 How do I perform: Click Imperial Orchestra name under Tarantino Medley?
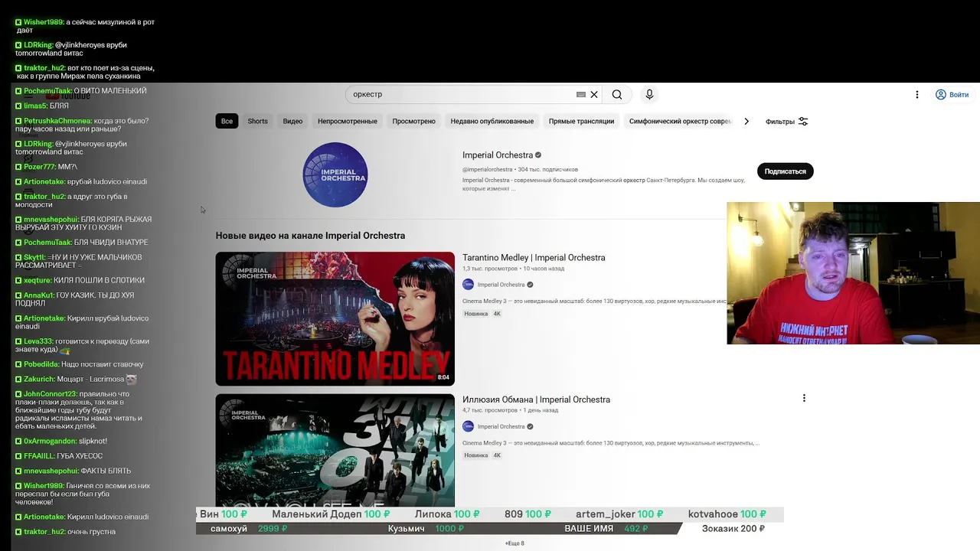point(501,285)
